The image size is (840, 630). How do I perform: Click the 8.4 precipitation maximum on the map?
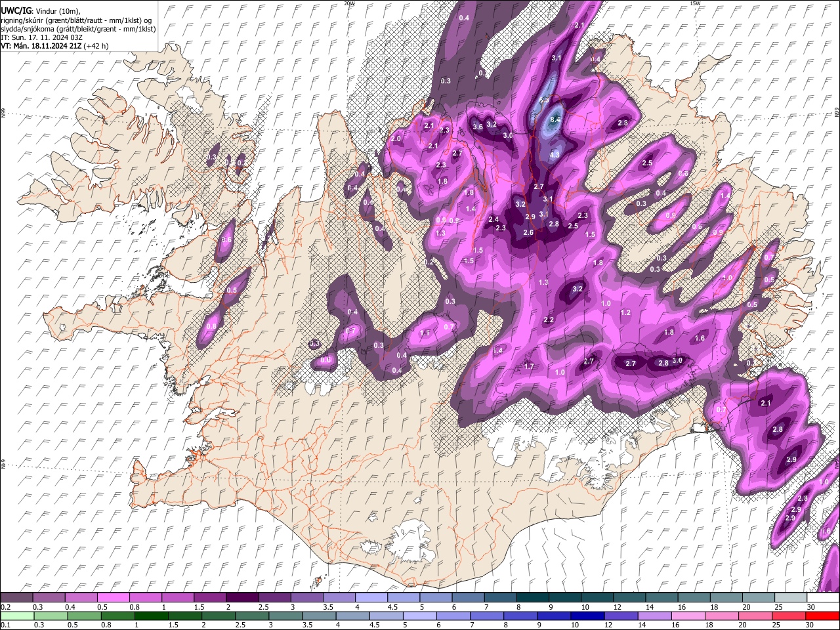(555, 119)
